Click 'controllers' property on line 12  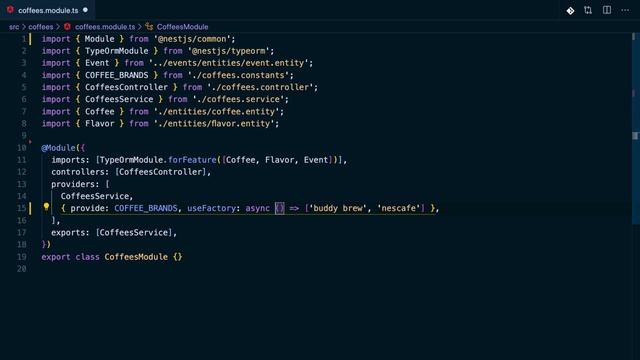[x=78, y=172]
